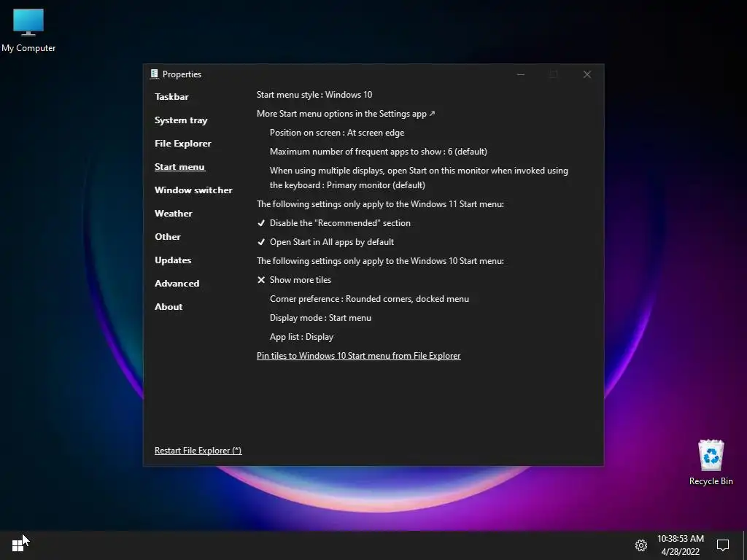Viewport: 747px width, 560px height.
Task: Switch to the Taskbar section
Action: coord(171,97)
